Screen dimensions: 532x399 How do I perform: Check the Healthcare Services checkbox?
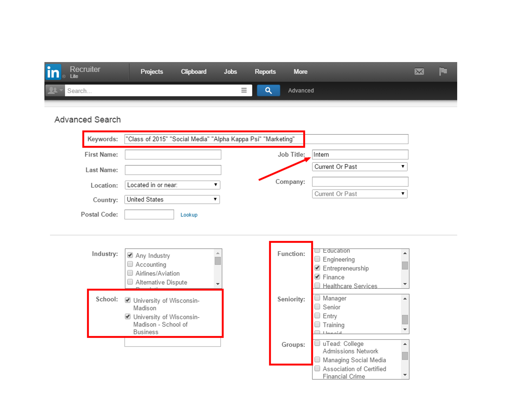317,285
